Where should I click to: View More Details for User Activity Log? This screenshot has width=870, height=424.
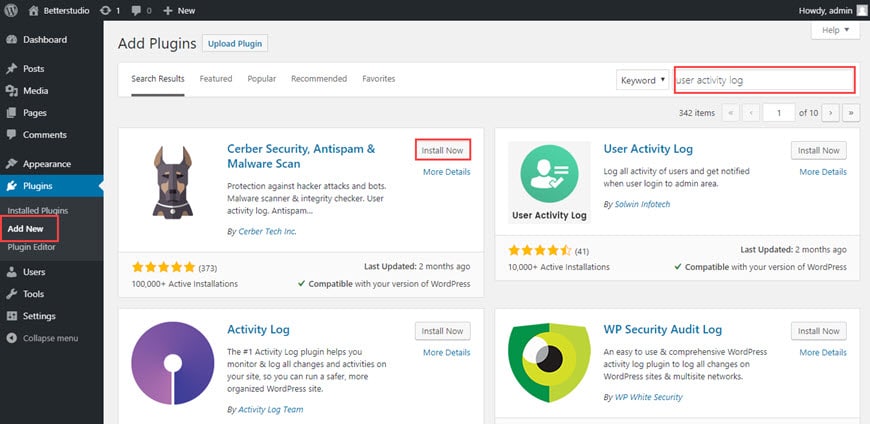(x=823, y=172)
